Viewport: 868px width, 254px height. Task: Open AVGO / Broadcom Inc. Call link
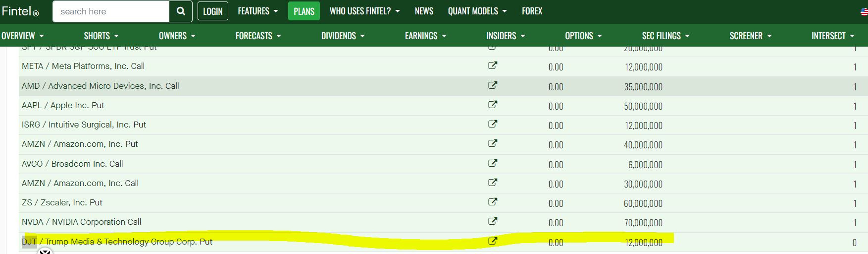coord(72,164)
